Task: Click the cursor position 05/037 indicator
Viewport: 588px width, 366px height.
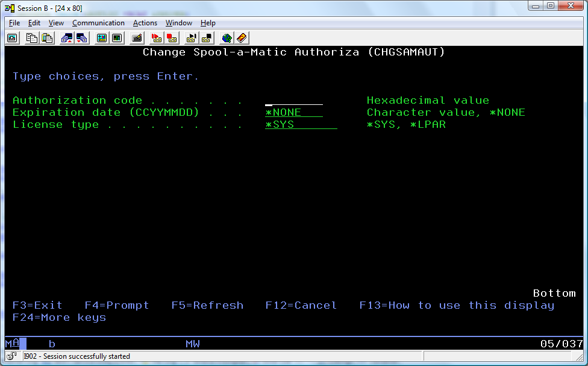Action: point(561,344)
